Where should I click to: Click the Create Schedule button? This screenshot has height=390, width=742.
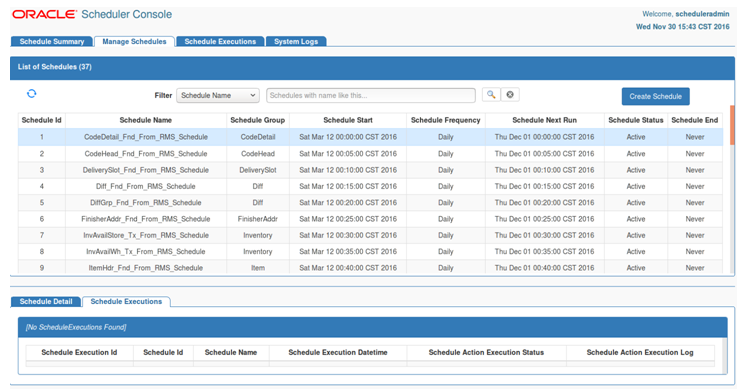pyautogui.click(x=655, y=97)
